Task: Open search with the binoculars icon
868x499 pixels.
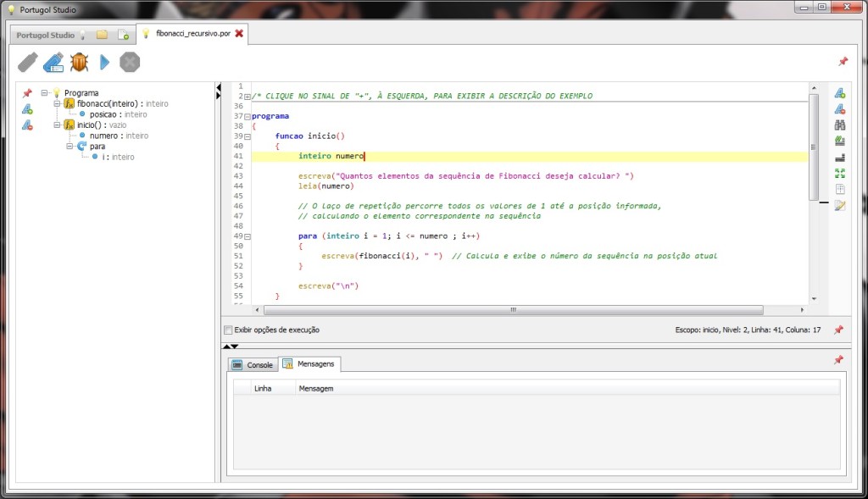Action: [x=840, y=125]
